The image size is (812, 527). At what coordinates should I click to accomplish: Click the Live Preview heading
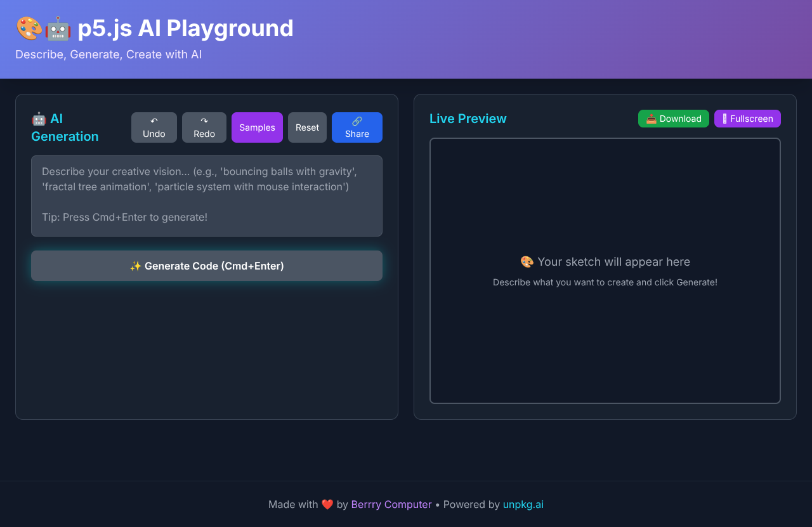point(468,119)
